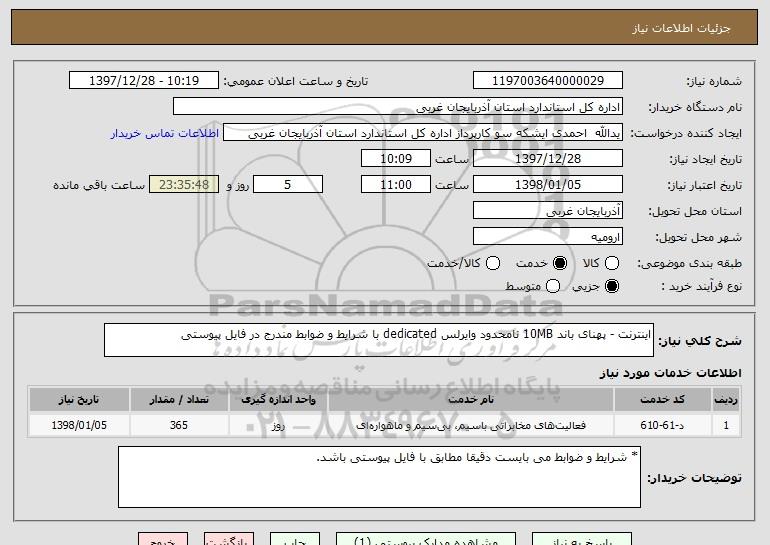Click row number 1 cell

click(x=726, y=425)
